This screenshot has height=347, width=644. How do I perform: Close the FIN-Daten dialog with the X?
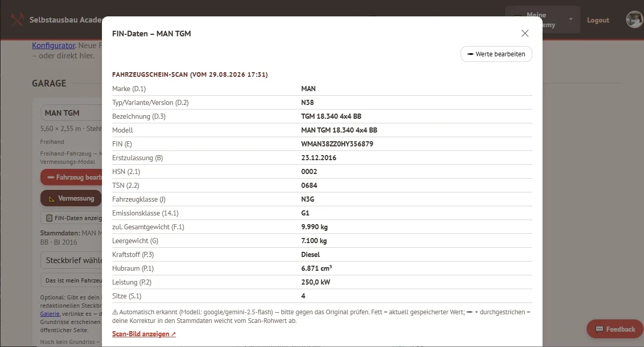coord(525,33)
